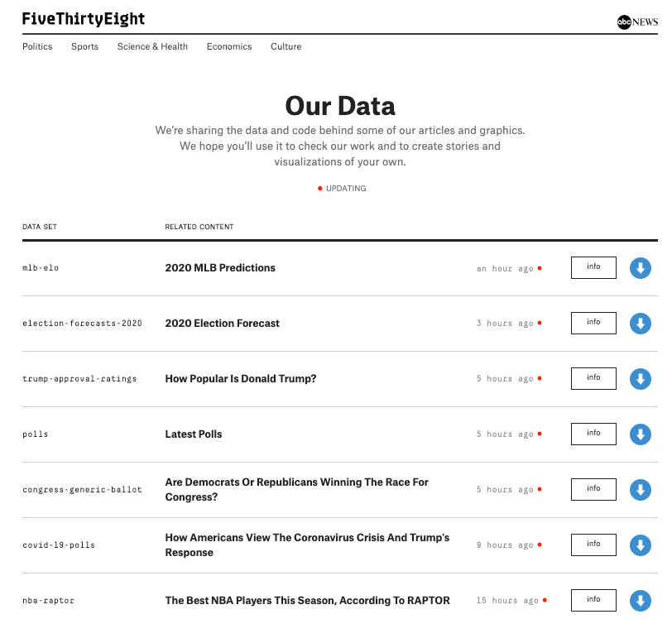Select the Sports section
The width and height of the screenshot is (672, 619).
click(x=84, y=47)
